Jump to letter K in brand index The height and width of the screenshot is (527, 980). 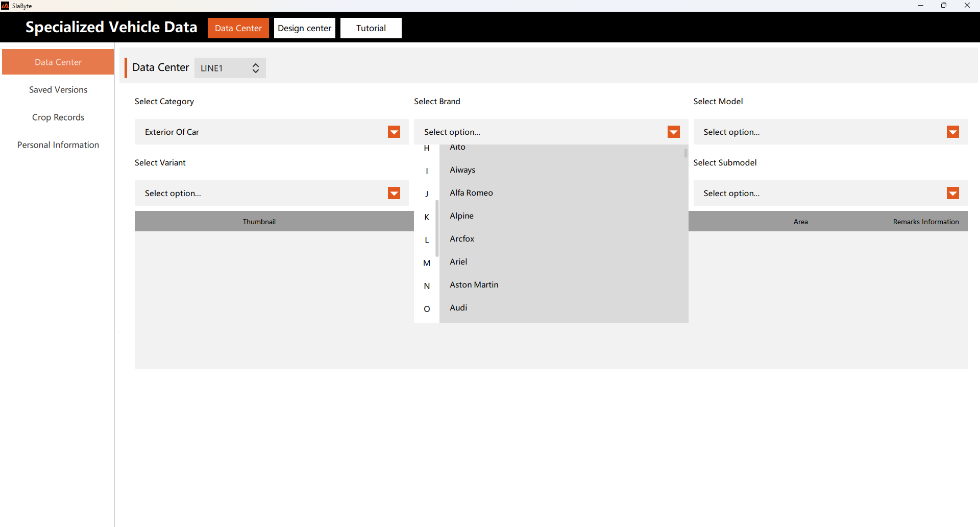427,217
